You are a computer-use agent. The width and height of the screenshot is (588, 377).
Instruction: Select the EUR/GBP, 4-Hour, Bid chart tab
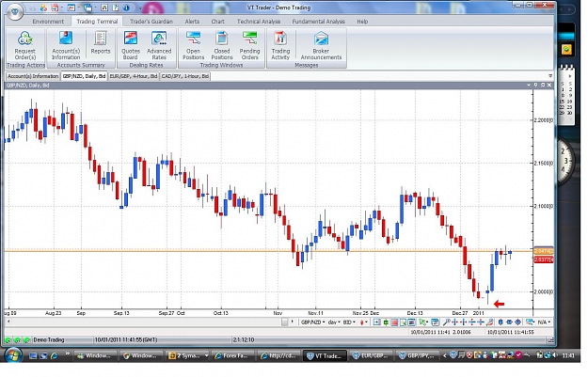tap(134, 76)
